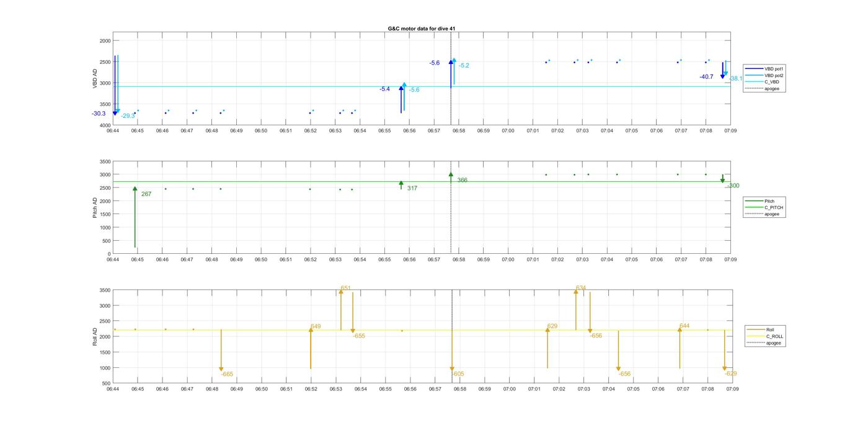Screen dimensions: 868x430
Task: Click the '07:00' time tick under Pitch plot
Action: (x=508, y=259)
